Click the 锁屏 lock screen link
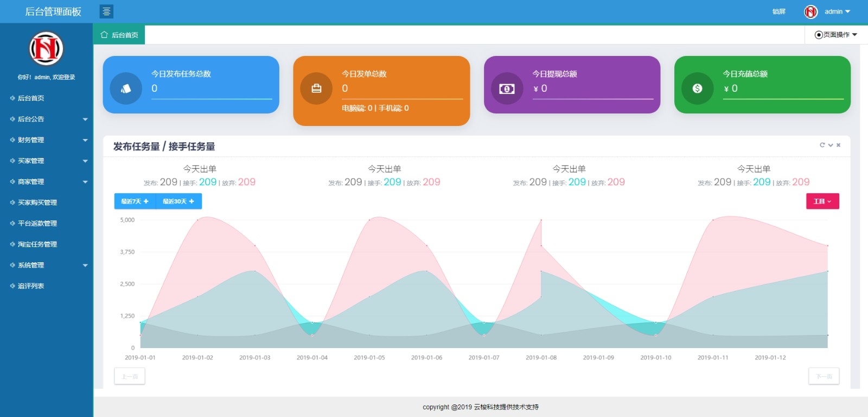 point(779,11)
